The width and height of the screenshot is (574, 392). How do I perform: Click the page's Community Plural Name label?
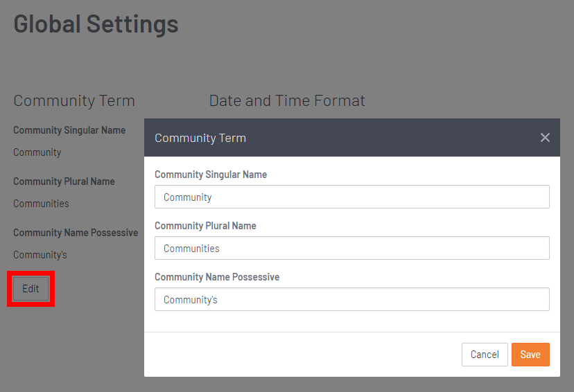[x=64, y=181]
